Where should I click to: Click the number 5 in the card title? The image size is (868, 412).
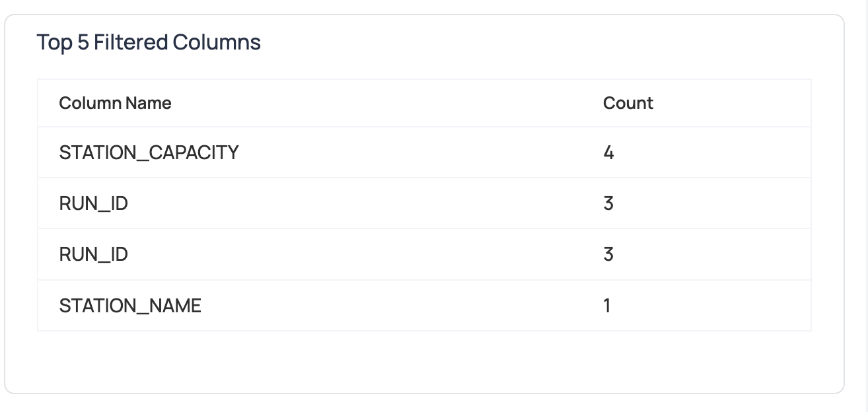click(83, 42)
